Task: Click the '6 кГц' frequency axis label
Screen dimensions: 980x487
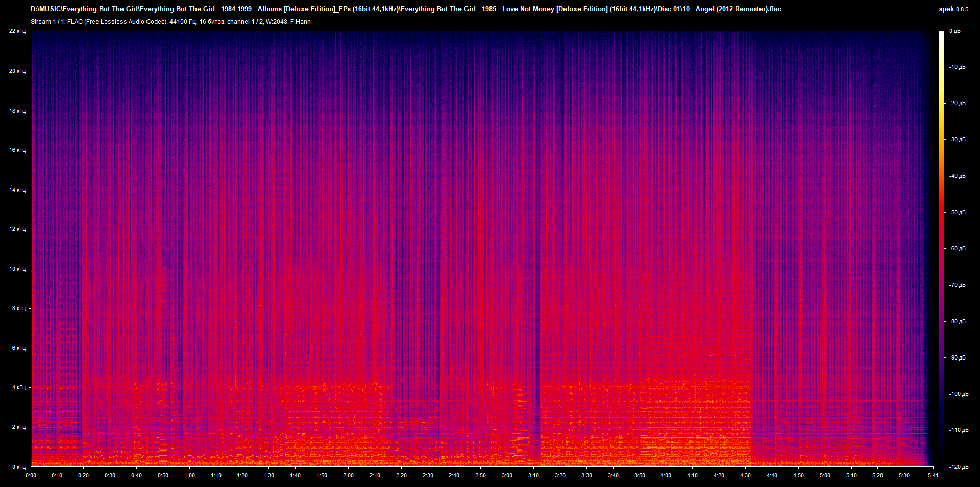Action: [19, 348]
